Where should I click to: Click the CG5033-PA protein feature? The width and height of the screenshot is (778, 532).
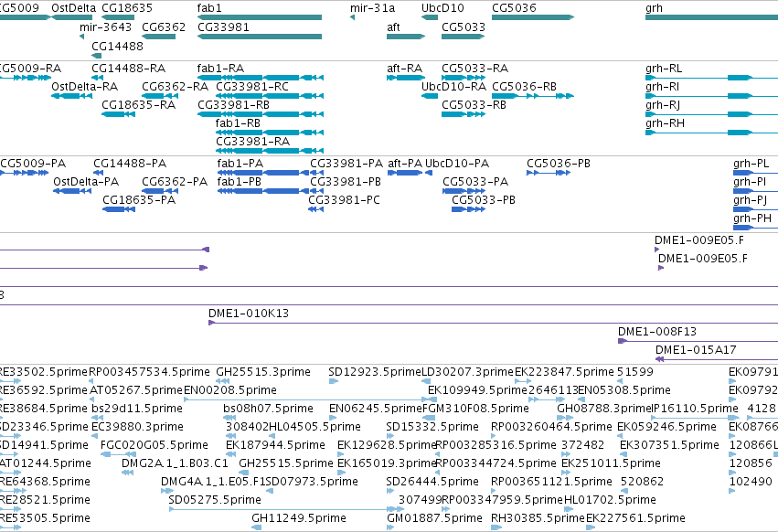click(464, 191)
